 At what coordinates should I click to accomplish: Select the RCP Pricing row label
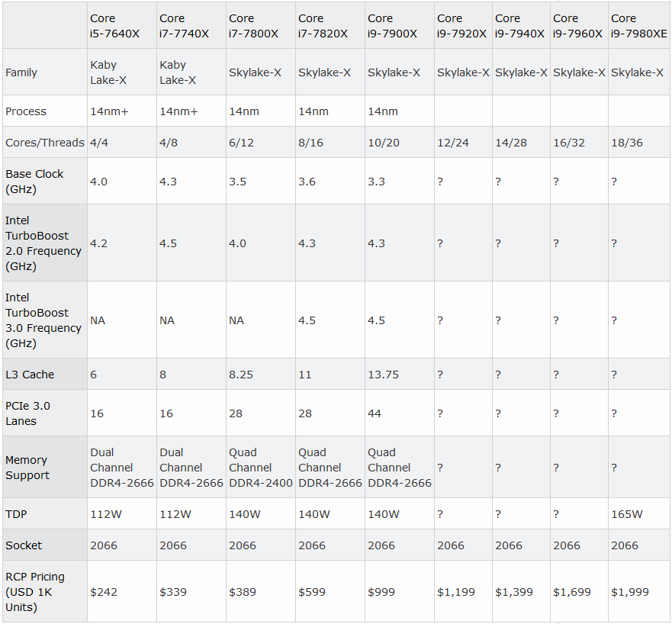(44, 591)
